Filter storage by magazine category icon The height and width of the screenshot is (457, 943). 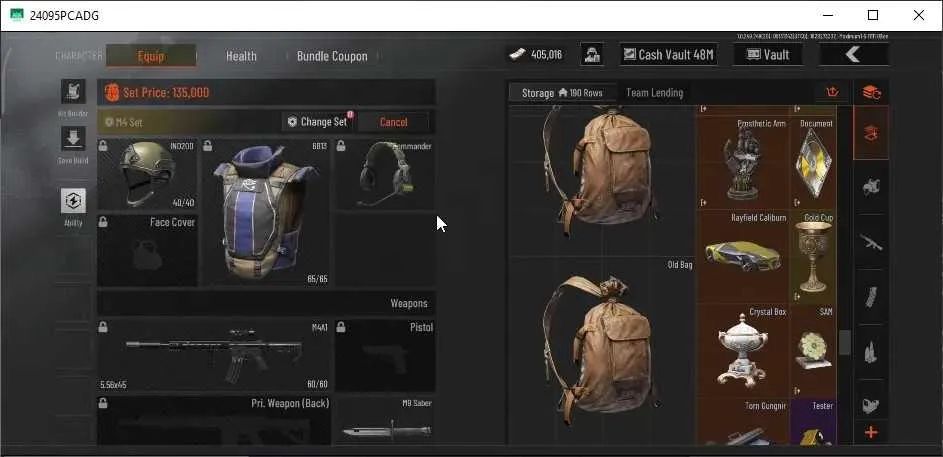click(871, 297)
